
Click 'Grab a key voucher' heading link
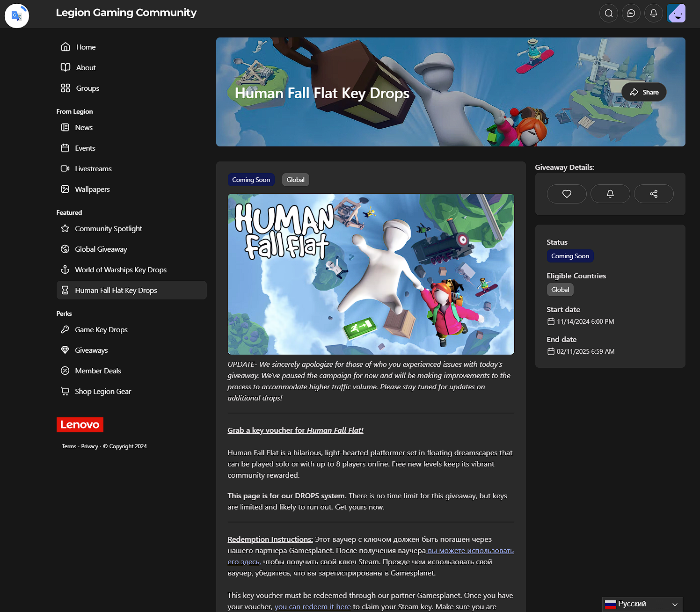(x=295, y=430)
